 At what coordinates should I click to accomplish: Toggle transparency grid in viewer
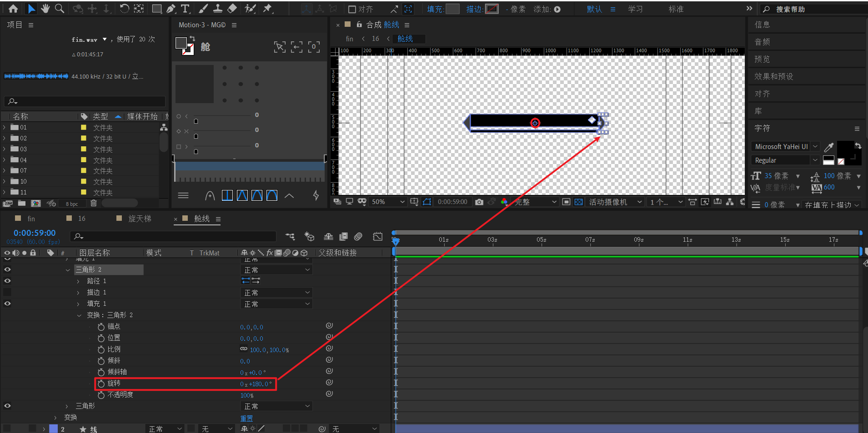578,202
